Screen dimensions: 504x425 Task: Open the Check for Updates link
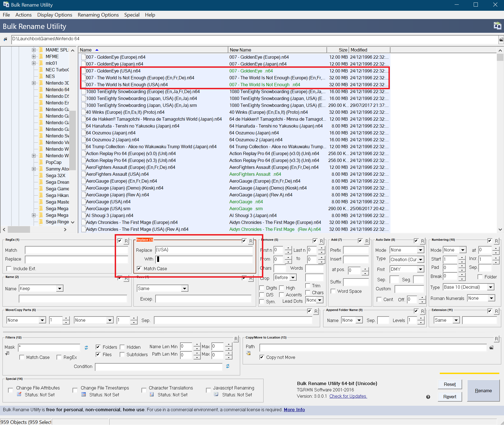pyautogui.click(x=348, y=396)
